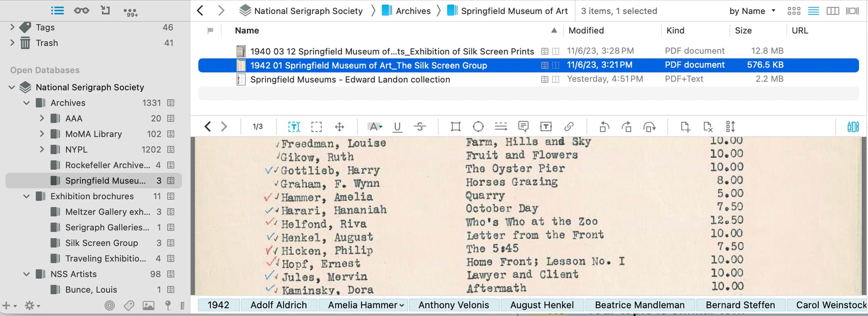Viewport: 868px width, 316px height.
Task: Sort the list by Modified column header
Action: (x=586, y=30)
